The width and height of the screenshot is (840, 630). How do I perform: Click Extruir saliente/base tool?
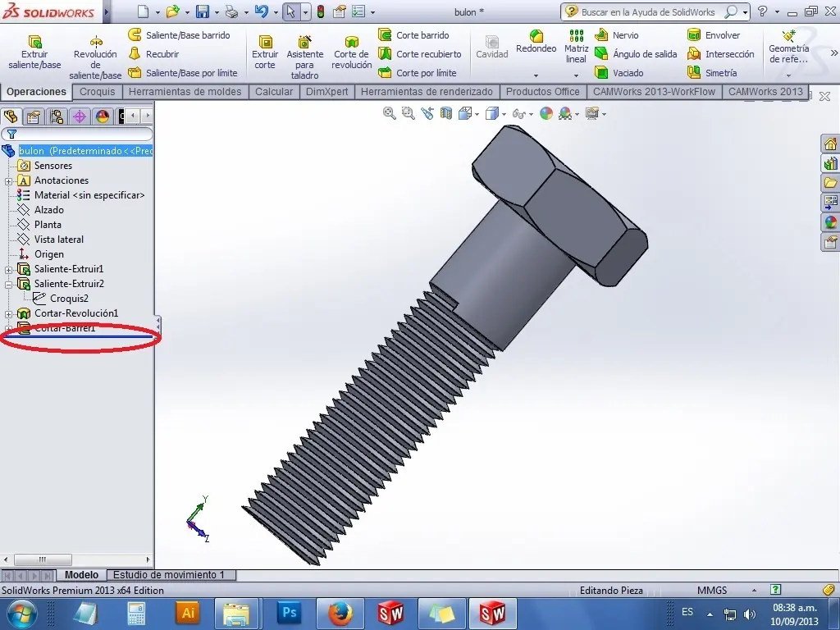pyautogui.click(x=34, y=52)
